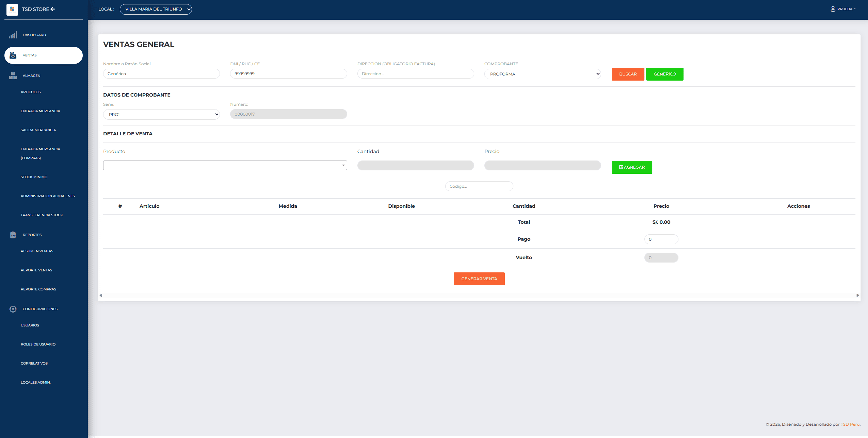Click the Ventas cash register icon
This screenshot has height=438, width=868.
point(13,55)
